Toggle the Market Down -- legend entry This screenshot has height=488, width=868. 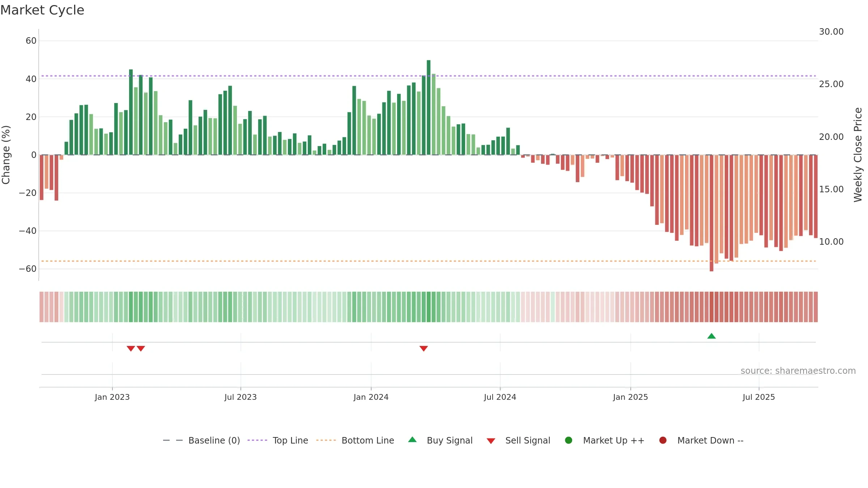point(701,440)
